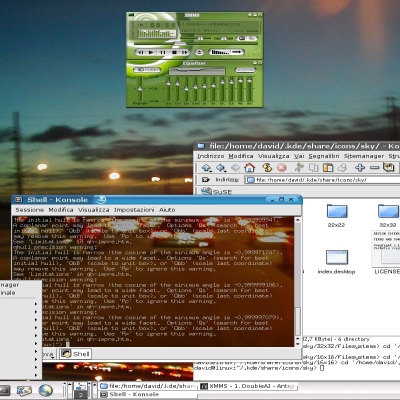Stop XMMS playback
Screen dimensions: 400x400
(174, 52)
